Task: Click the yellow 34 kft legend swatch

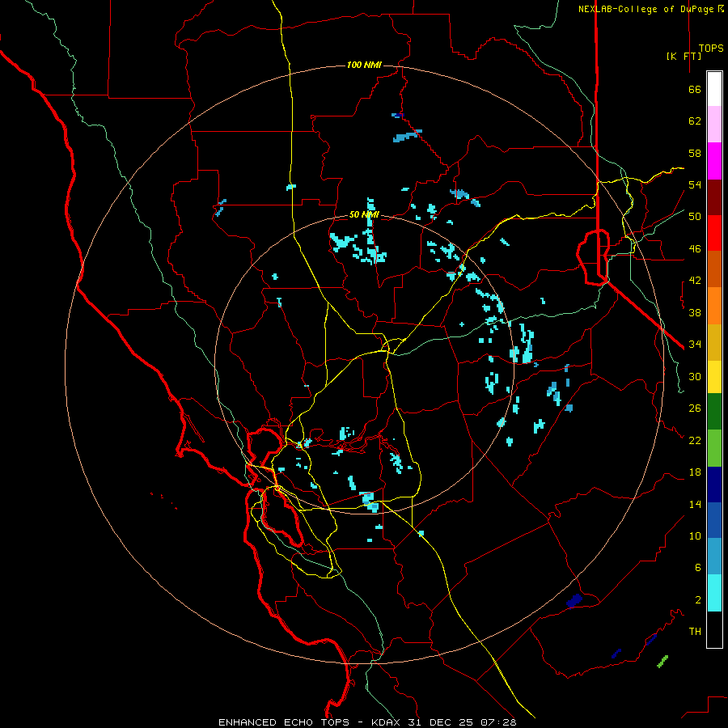Action: pyautogui.click(x=714, y=377)
